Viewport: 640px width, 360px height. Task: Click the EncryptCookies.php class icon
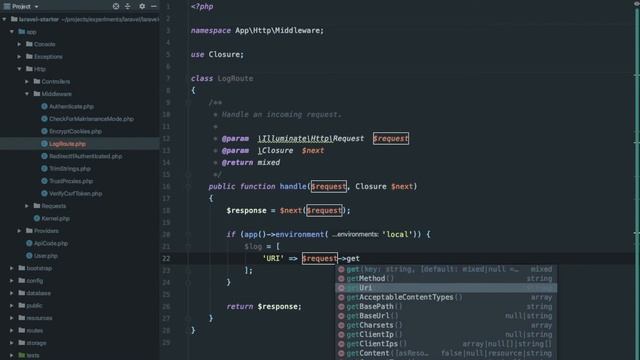44,131
